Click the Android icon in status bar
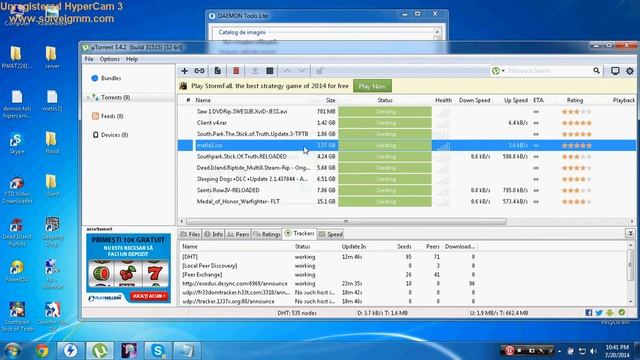 pos(610,313)
